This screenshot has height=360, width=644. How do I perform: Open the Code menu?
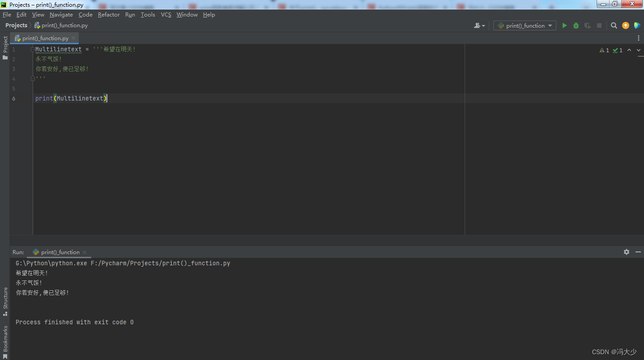pyautogui.click(x=85, y=15)
